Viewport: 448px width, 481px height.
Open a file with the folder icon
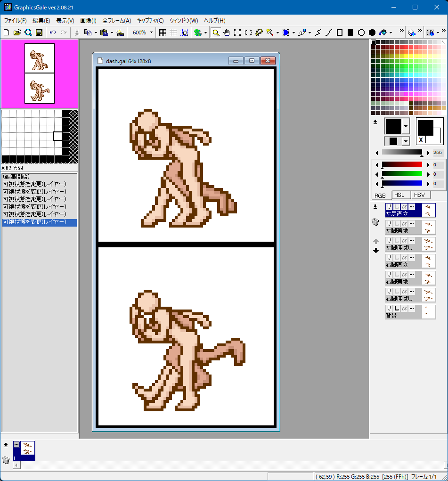tap(17, 33)
